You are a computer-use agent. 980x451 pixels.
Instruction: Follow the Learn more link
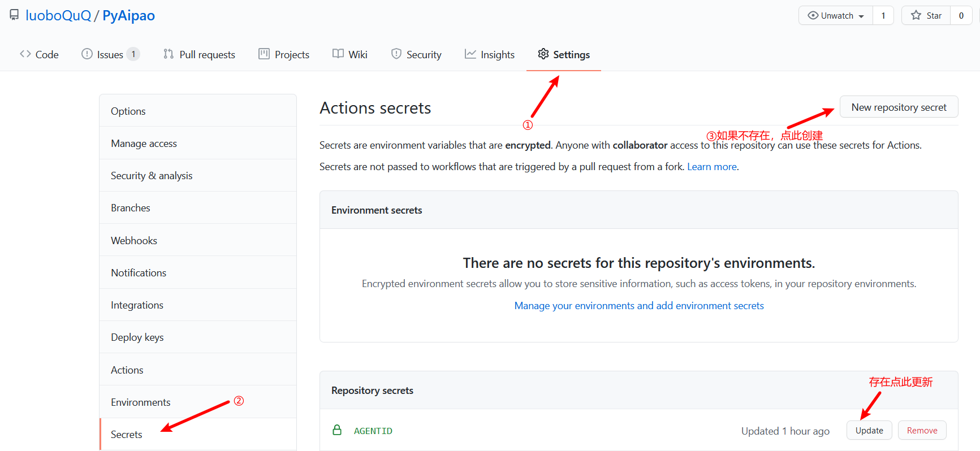click(712, 167)
